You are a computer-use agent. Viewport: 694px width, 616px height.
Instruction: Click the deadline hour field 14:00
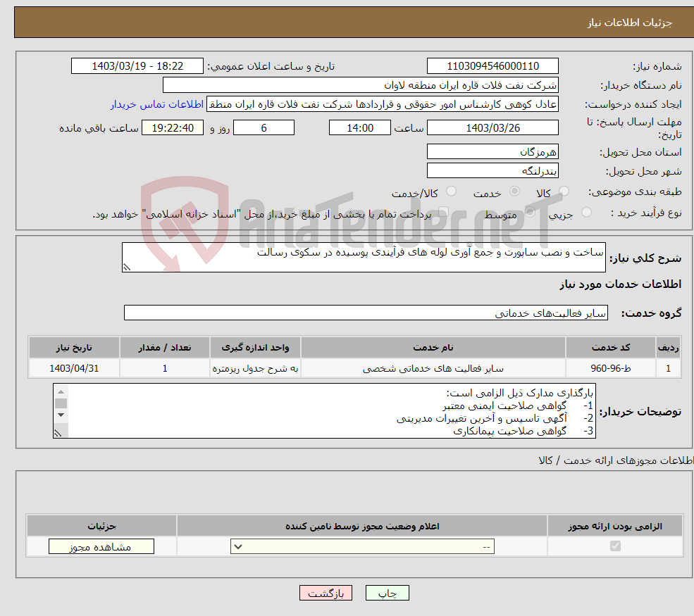pos(360,128)
